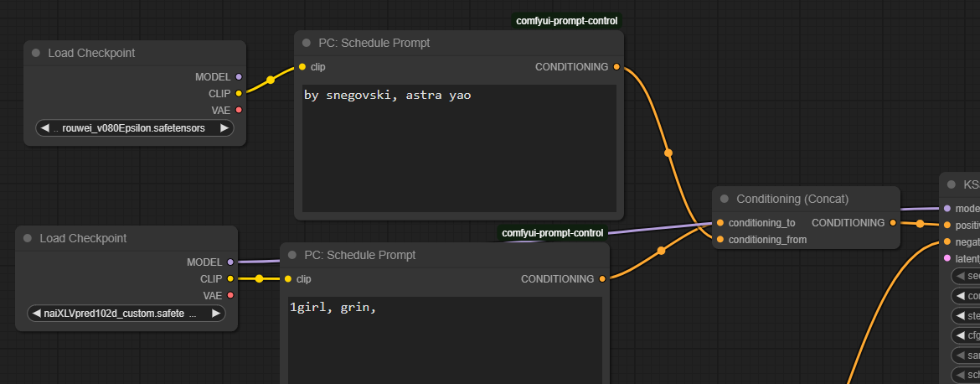
Task: Open checkpoint list showing rouwei_v080Epsilon.safetensors
Action: [134, 128]
